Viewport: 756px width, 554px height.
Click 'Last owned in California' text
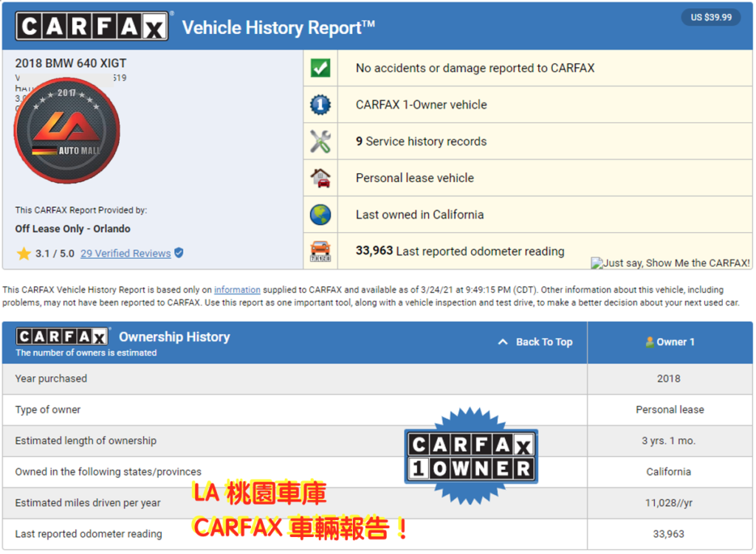click(x=419, y=215)
